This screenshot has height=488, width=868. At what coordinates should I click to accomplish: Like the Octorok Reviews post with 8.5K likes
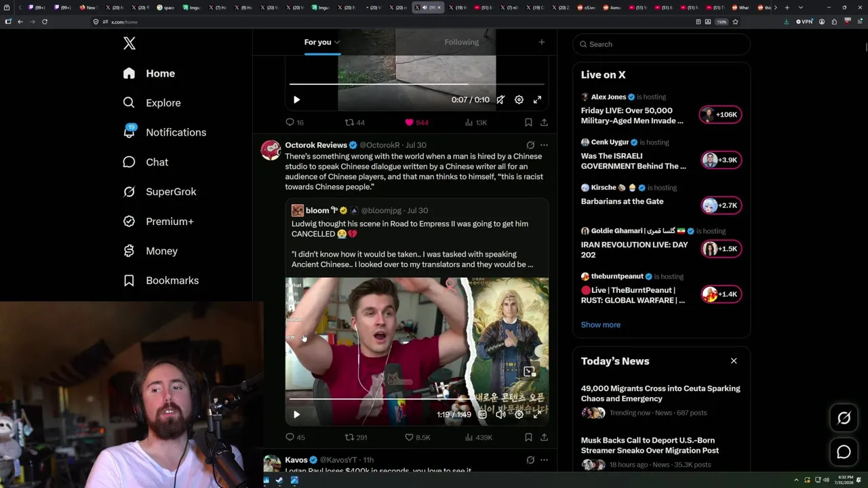click(417, 437)
